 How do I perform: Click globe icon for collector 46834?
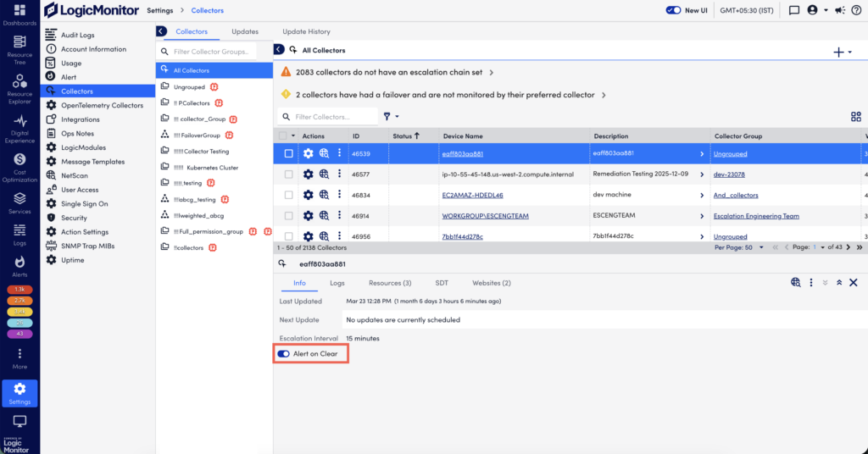click(324, 195)
